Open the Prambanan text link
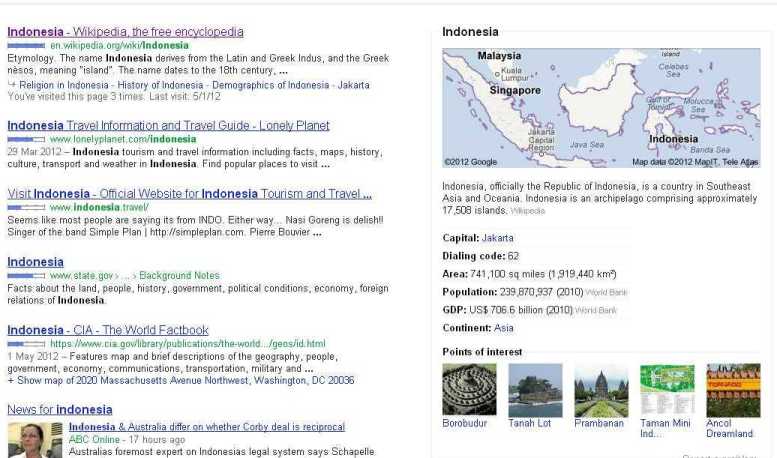The image size is (777, 458). coord(599,423)
